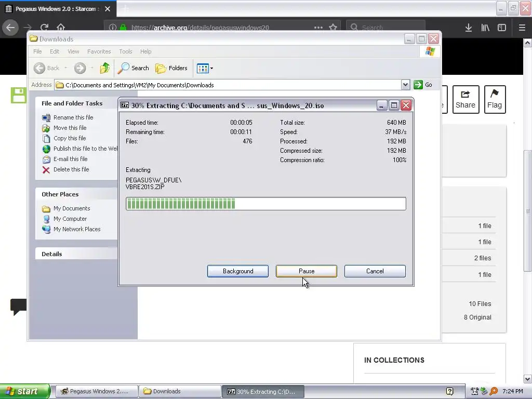Click the Firefox search box
Viewport: 532px width, 399px height.
[x=385, y=28]
